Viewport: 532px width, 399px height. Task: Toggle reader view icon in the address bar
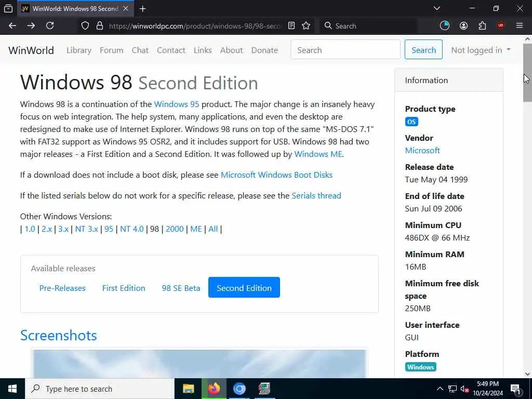pos(291,26)
